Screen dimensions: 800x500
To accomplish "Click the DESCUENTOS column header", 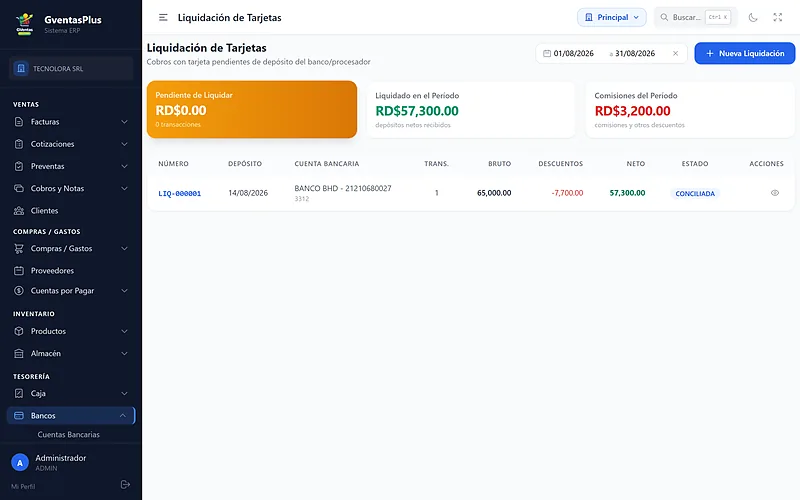I will click(561, 164).
